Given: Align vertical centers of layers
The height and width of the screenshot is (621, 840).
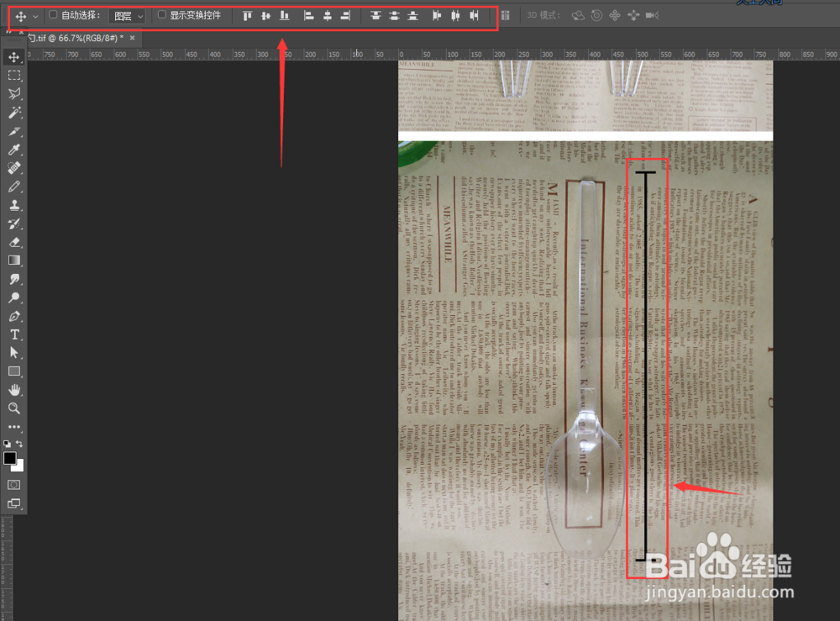Looking at the screenshot, I should [x=265, y=15].
